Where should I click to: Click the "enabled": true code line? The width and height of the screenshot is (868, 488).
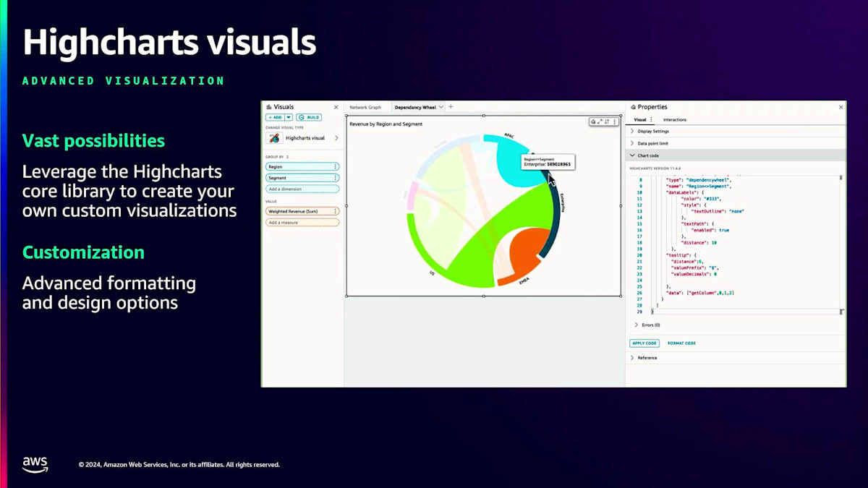click(x=710, y=230)
